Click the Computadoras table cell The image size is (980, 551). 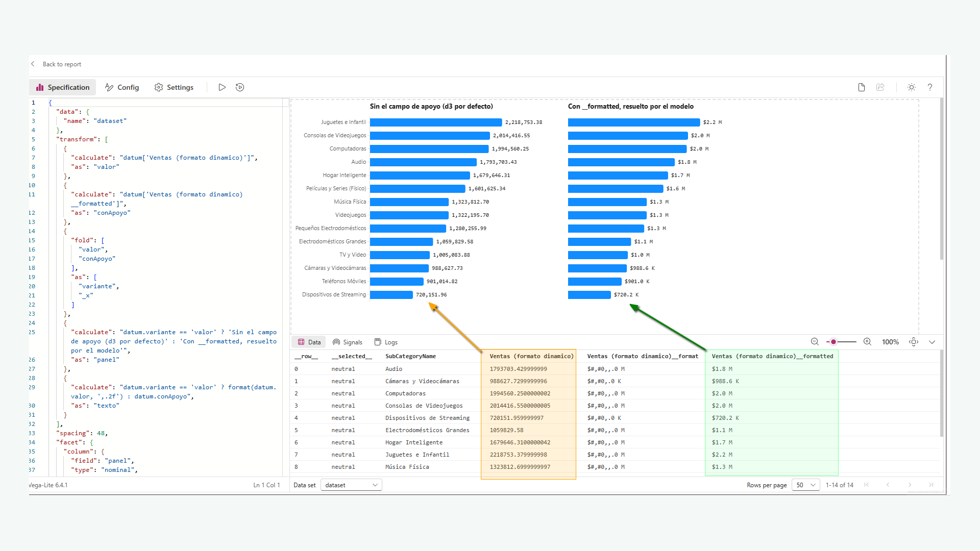point(405,393)
